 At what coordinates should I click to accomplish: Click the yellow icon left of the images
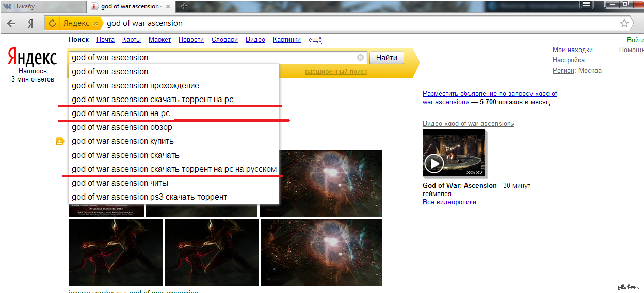click(x=60, y=141)
